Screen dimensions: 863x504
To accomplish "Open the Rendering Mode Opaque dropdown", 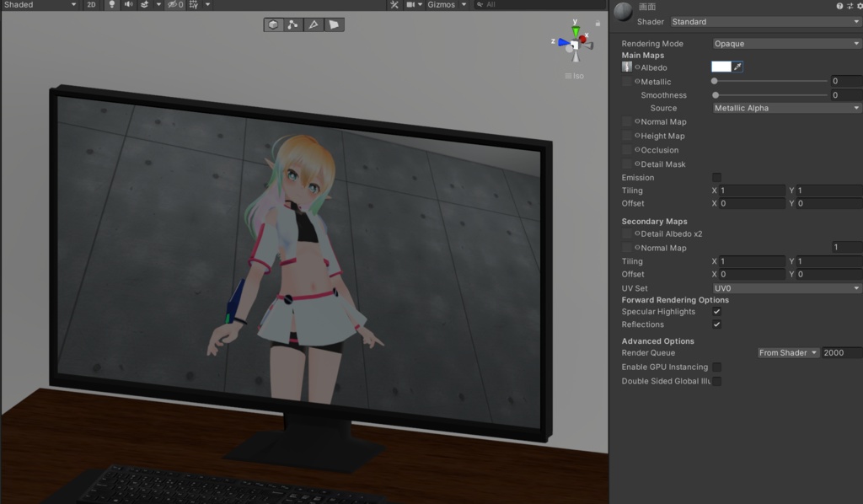I will 786,44.
